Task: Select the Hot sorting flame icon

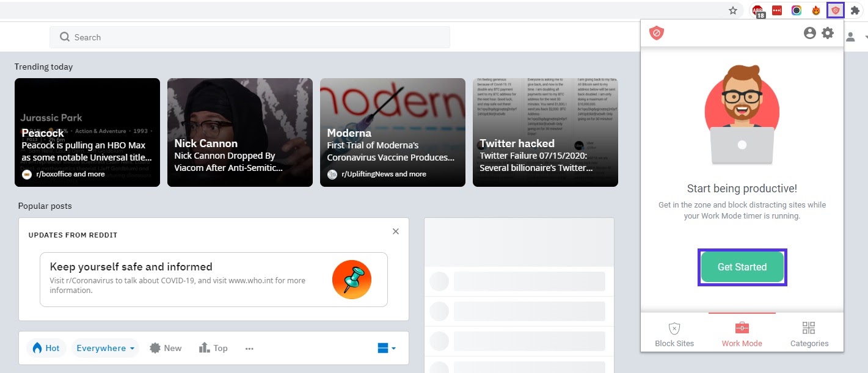Action: pos(38,347)
